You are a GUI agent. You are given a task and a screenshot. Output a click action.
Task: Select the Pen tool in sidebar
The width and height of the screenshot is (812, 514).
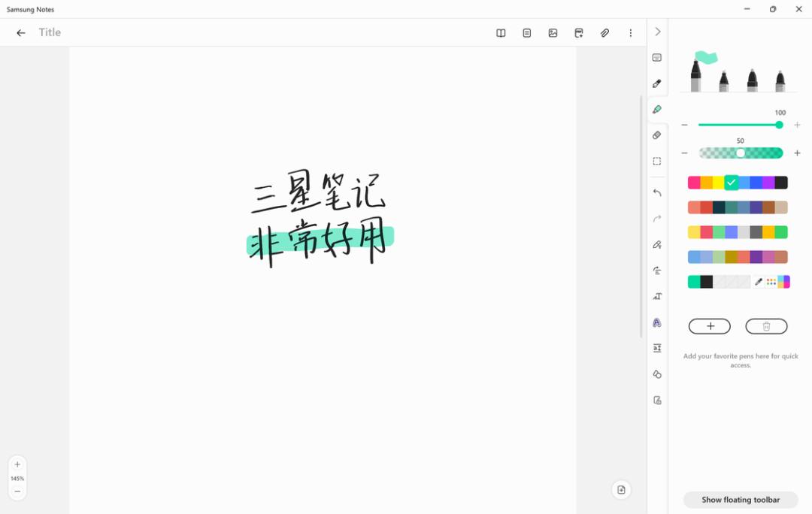click(657, 83)
